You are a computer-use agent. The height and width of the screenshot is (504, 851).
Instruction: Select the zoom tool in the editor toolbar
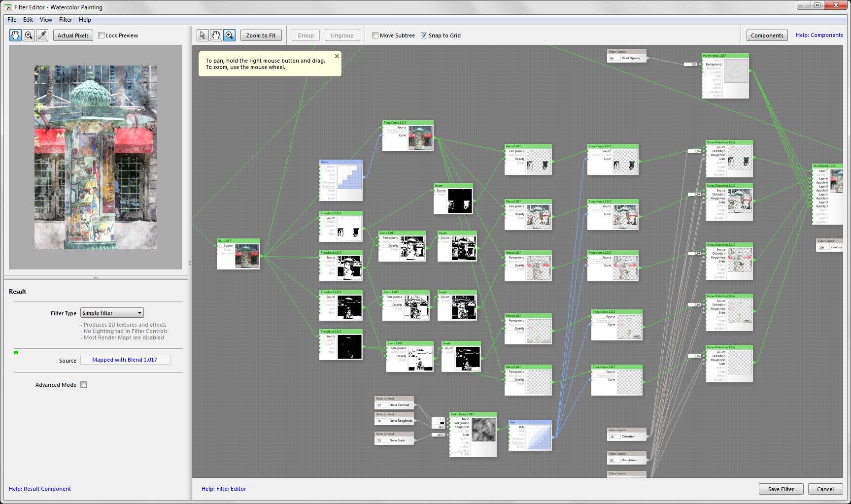229,35
